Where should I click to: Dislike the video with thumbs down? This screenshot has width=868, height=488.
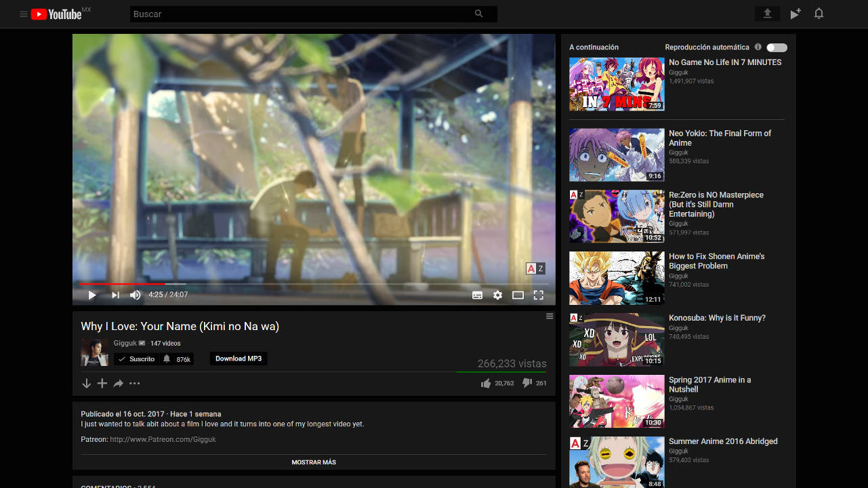point(526,384)
